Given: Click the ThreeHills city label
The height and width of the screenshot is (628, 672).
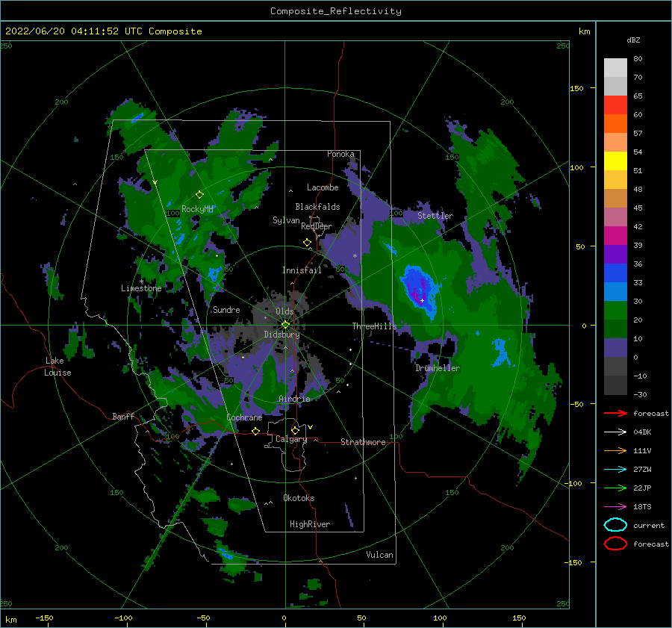Looking at the screenshot, I should click(x=375, y=326).
